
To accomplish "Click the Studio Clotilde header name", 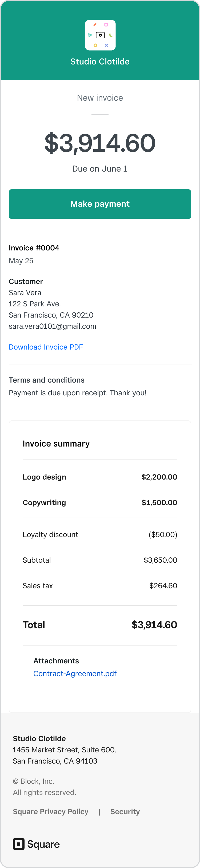I will [100, 62].
